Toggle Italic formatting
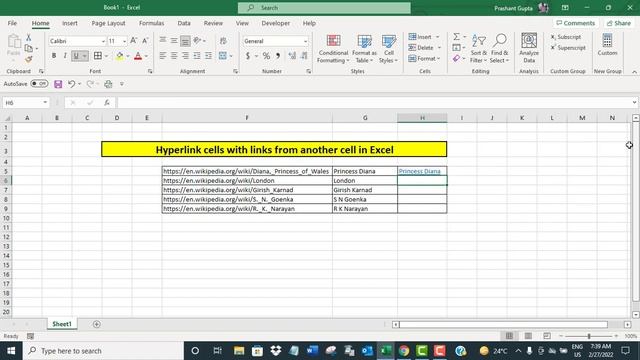640x360 pixels. [64, 56]
